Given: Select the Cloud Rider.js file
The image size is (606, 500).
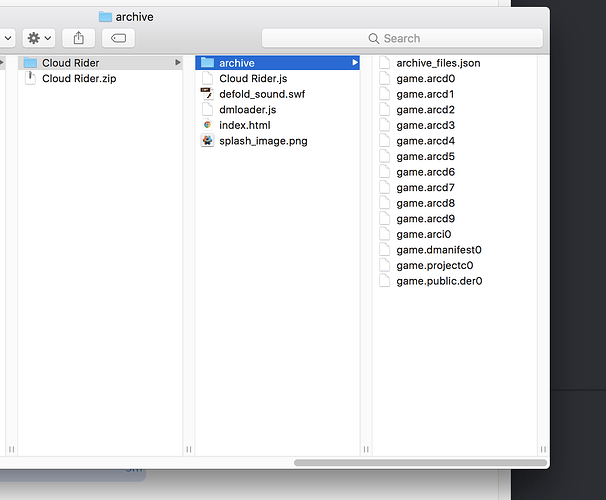Looking at the screenshot, I should tap(253, 79).
